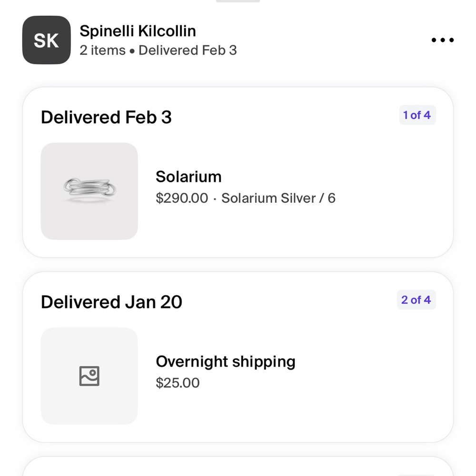
Task: Tap the Overnight shipping placeholder image icon
Action: tap(89, 376)
